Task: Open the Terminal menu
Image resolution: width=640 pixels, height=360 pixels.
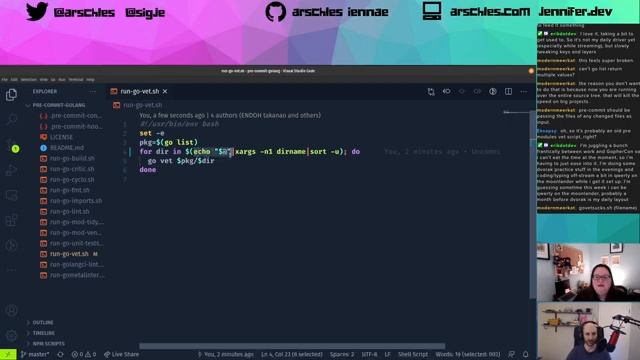Action: click(x=76, y=80)
